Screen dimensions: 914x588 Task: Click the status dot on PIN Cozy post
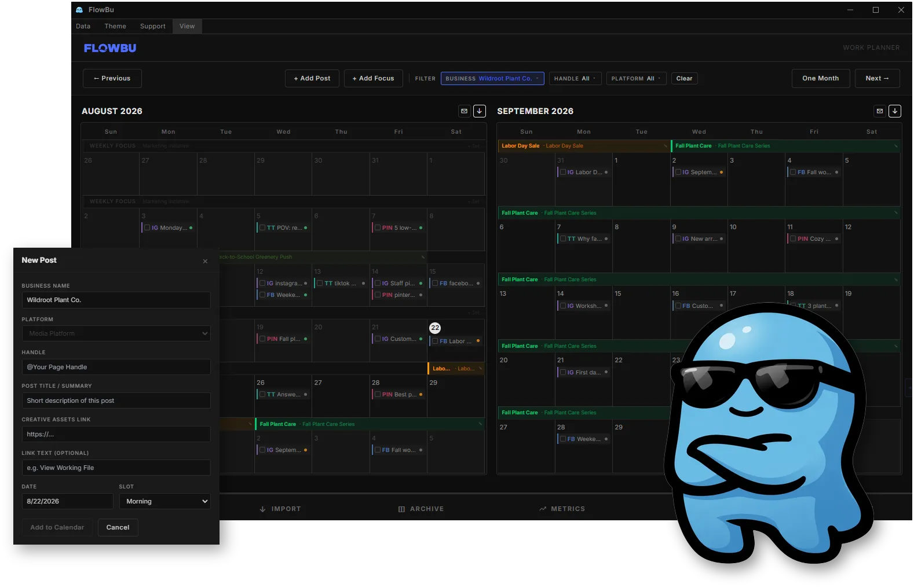(836, 239)
